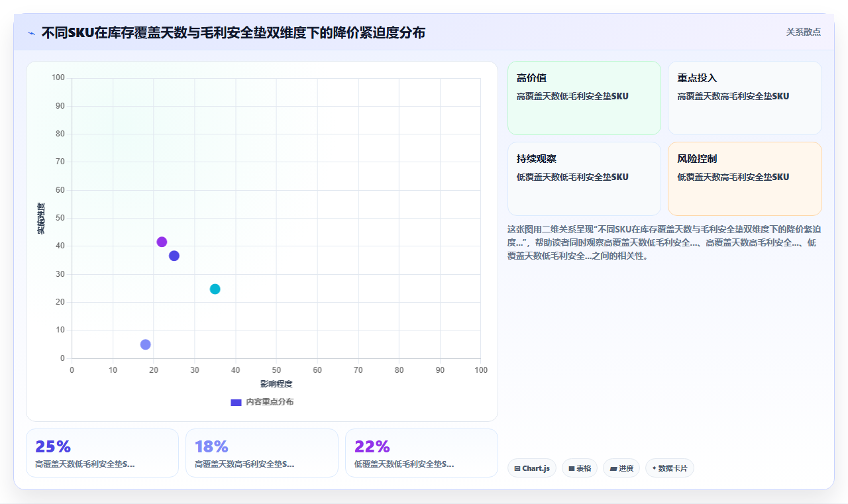Click the 实施难度 y-axis label
The width and height of the screenshot is (848, 504).
(x=41, y=219)
